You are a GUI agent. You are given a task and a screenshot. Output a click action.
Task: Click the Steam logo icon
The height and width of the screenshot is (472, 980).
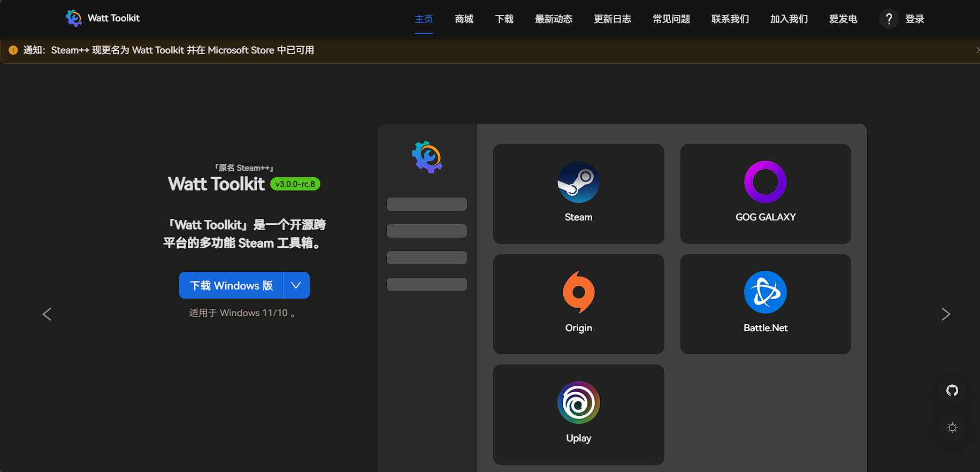tap(578, 182)
